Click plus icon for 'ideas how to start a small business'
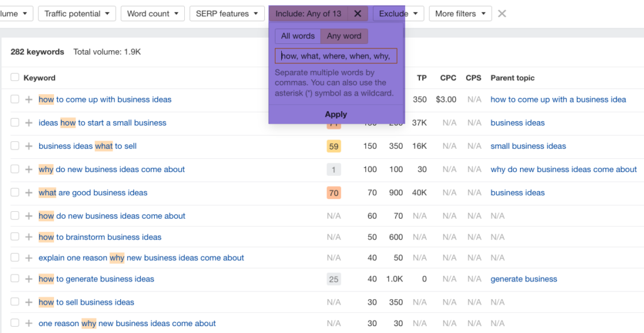644x333 pixels. point(28,123)
